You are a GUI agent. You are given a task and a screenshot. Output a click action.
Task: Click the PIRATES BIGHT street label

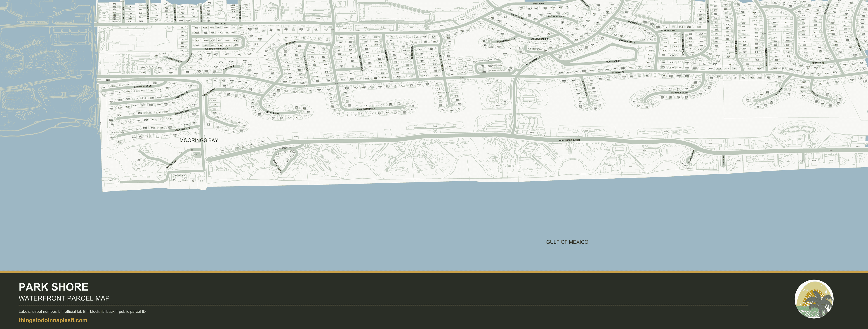coord(209,93)
